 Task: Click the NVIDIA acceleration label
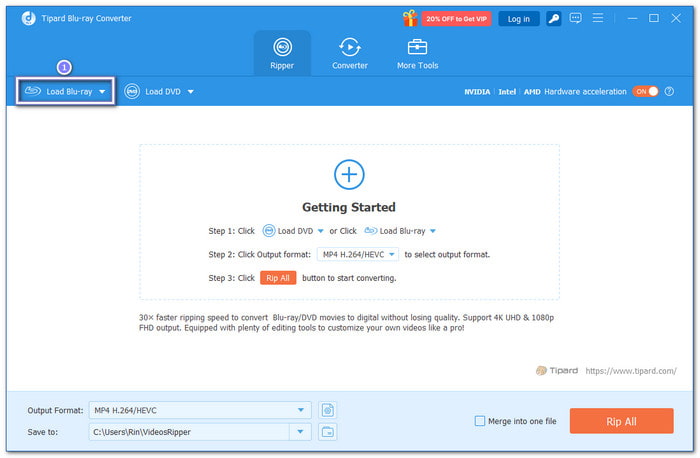(477, 92)
